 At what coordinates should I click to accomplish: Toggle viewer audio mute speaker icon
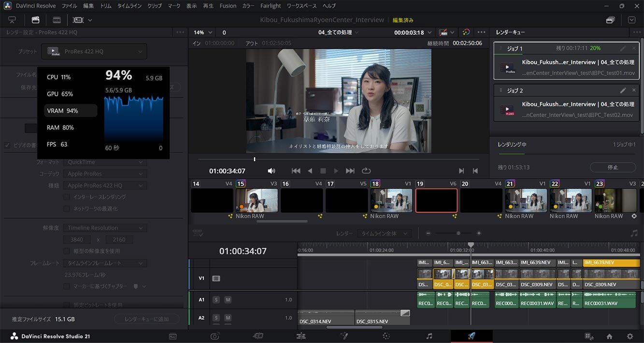click(272, 171)
